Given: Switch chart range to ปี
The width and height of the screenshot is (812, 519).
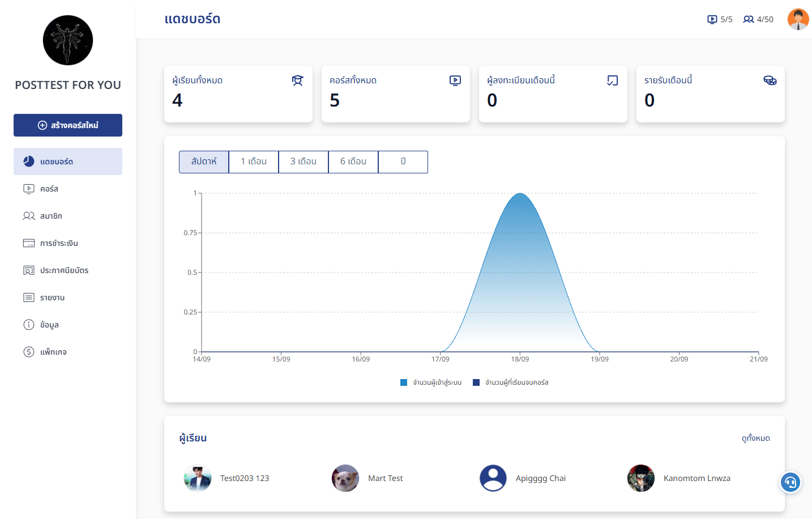Looking at the screenshot, I should click(x=403, y=162).
